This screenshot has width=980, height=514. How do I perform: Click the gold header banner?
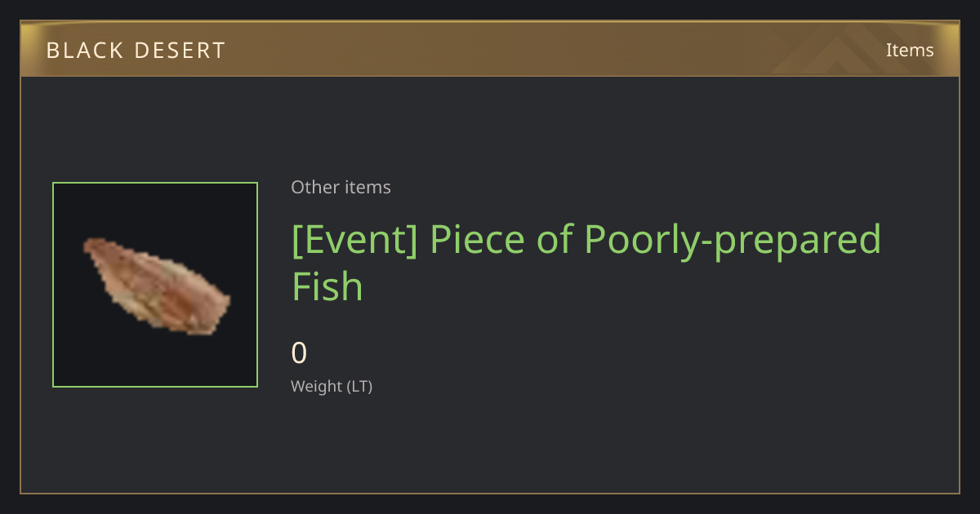[490, 49]
